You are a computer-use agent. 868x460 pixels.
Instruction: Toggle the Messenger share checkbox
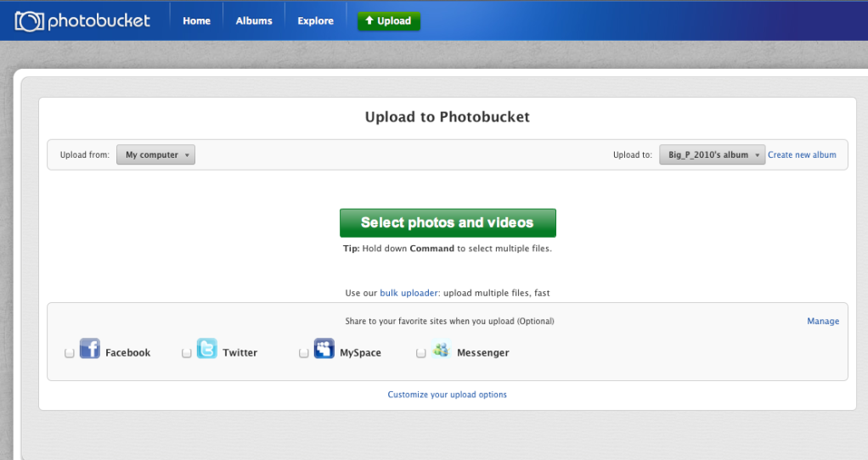[x=420, y=353]
